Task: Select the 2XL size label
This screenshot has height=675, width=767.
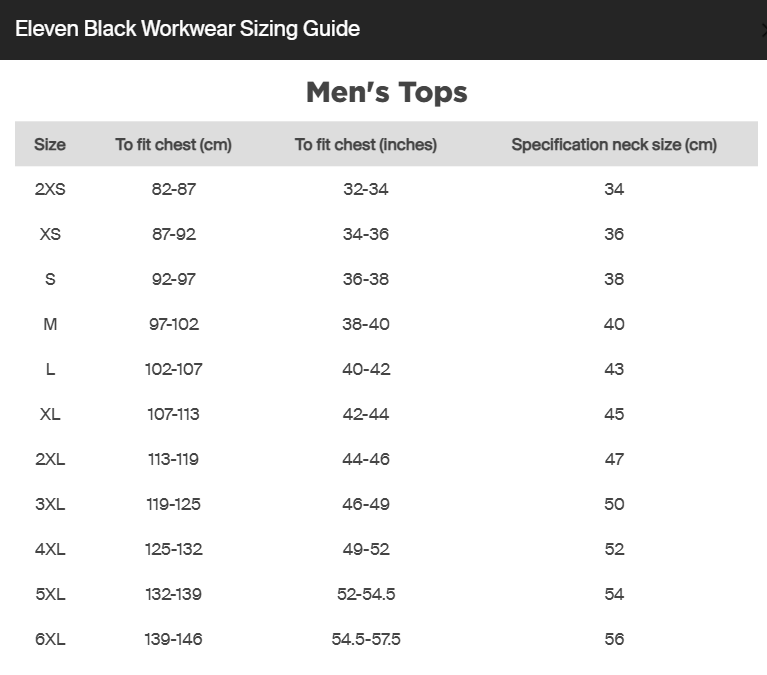Action: coord(50,459)
